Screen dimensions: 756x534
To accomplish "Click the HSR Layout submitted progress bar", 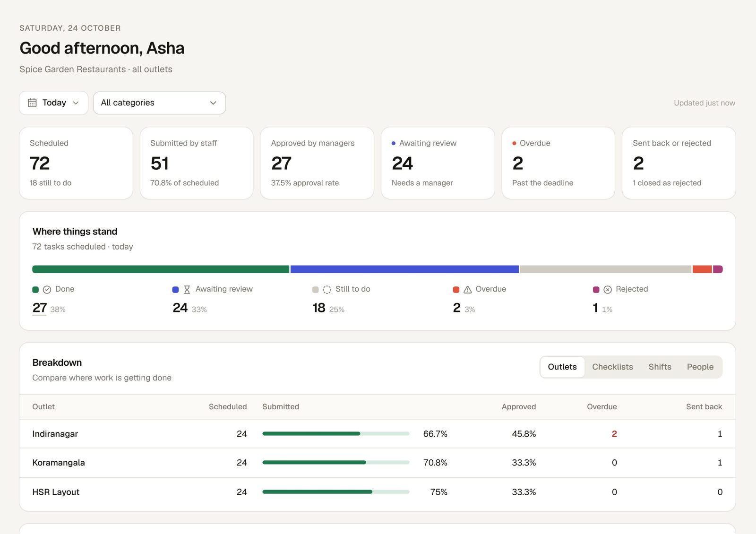I will pyautogui.click(x=336, y=492).
